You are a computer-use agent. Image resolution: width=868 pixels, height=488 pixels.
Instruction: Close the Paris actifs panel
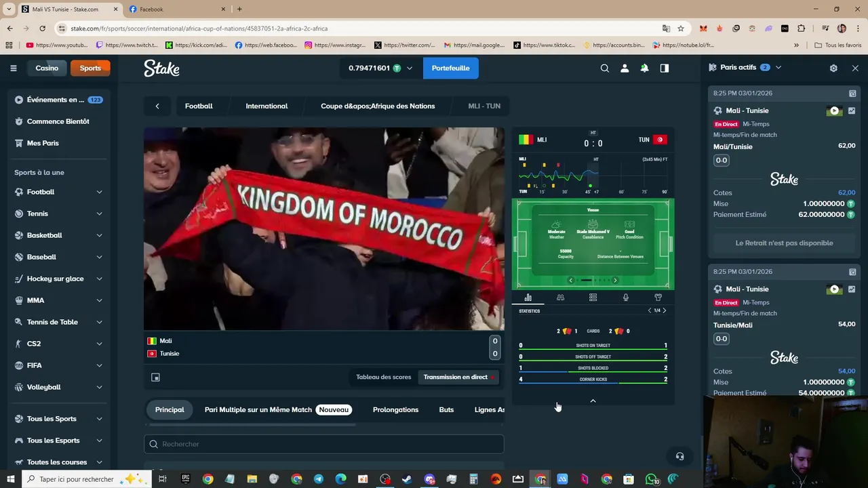[855, 68]
